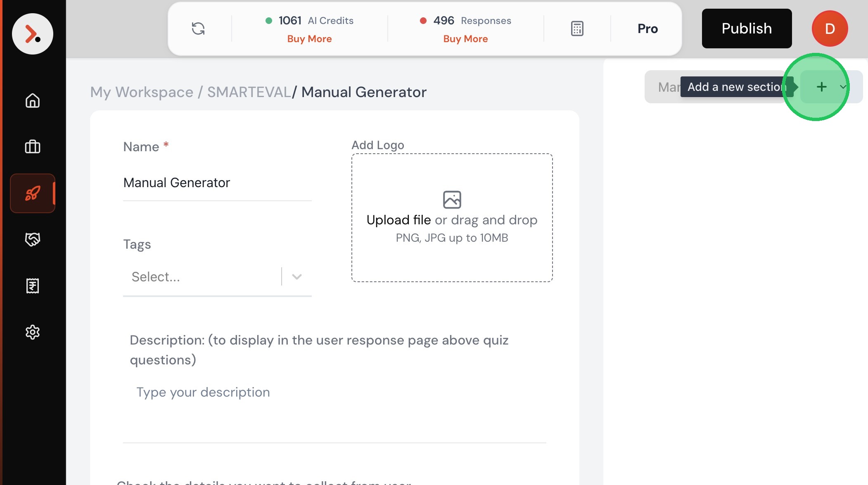Click the refresh credits icon

(198, 29)
